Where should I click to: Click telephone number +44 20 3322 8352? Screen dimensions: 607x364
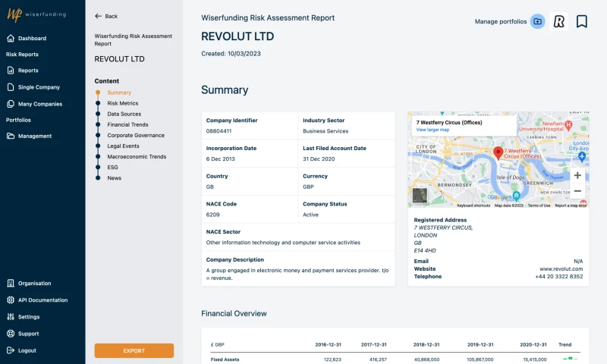[558, 276]
